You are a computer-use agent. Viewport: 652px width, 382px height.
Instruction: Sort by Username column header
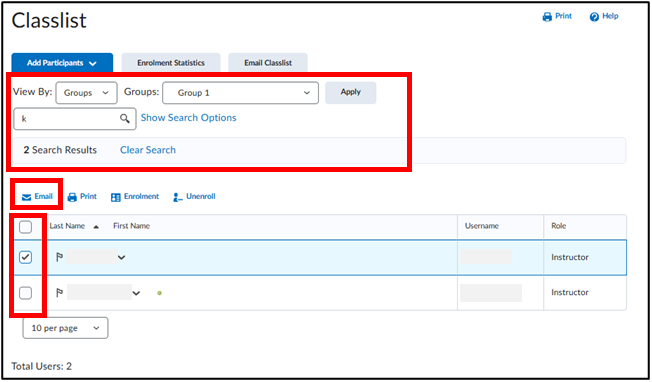[482, 226]
